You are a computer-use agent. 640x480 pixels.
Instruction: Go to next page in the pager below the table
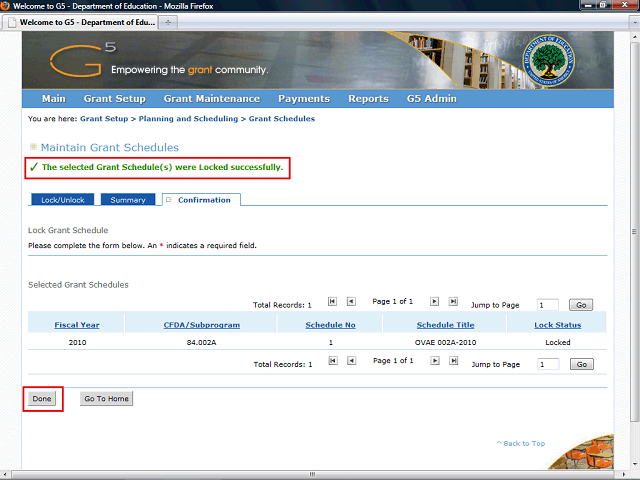pos(435,361)
